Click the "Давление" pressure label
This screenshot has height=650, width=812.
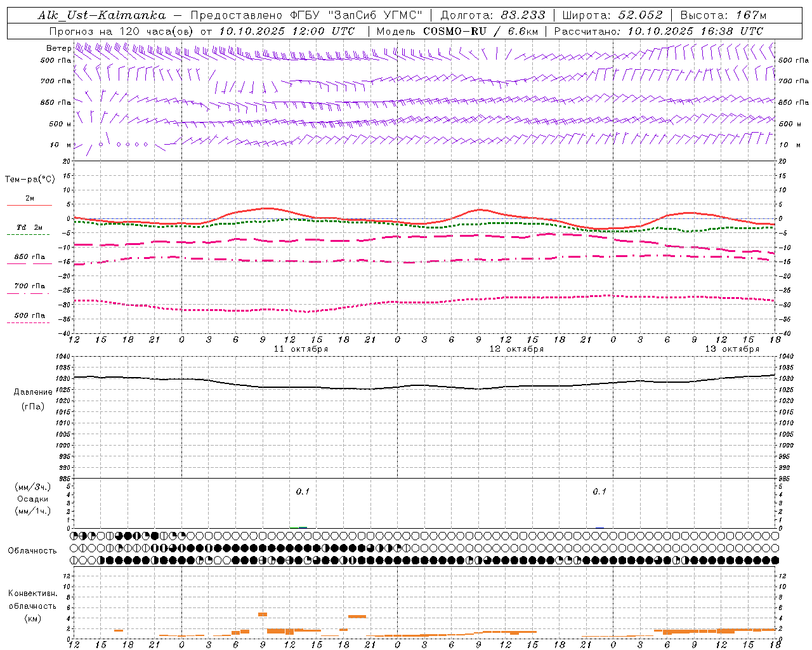(x=33, y=392)
